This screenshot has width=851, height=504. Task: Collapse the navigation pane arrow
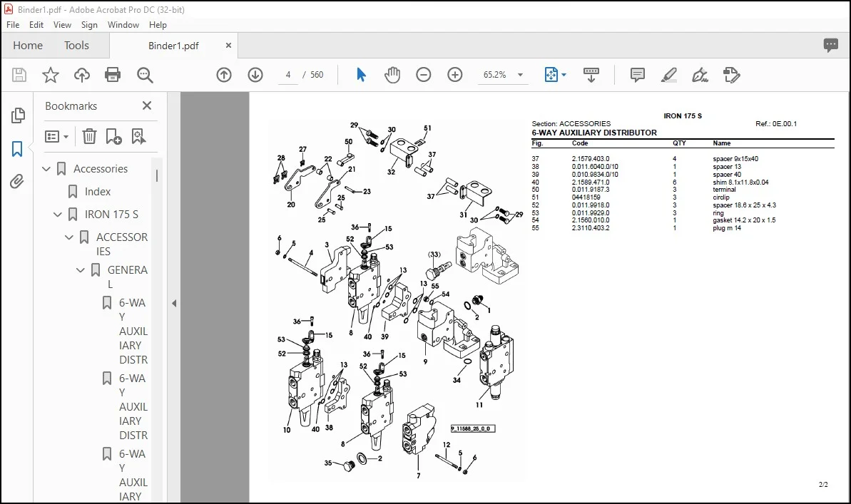coord(174,303)
